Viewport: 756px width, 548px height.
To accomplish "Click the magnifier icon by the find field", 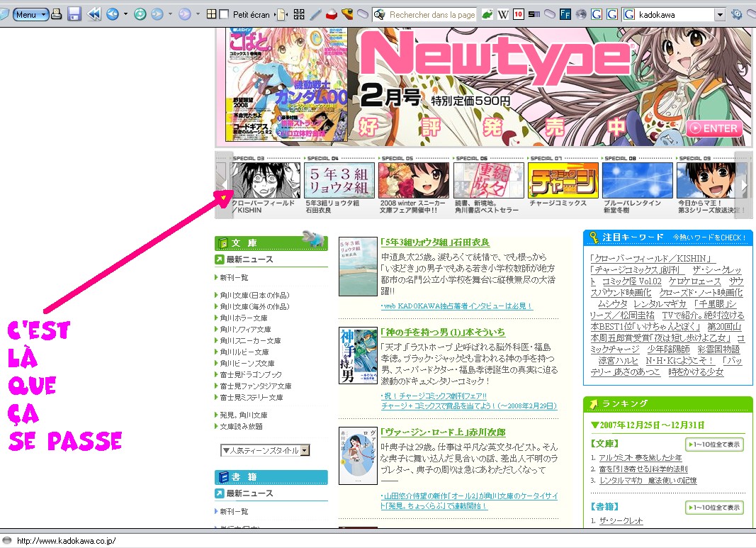I will click(x=380, y=14).
